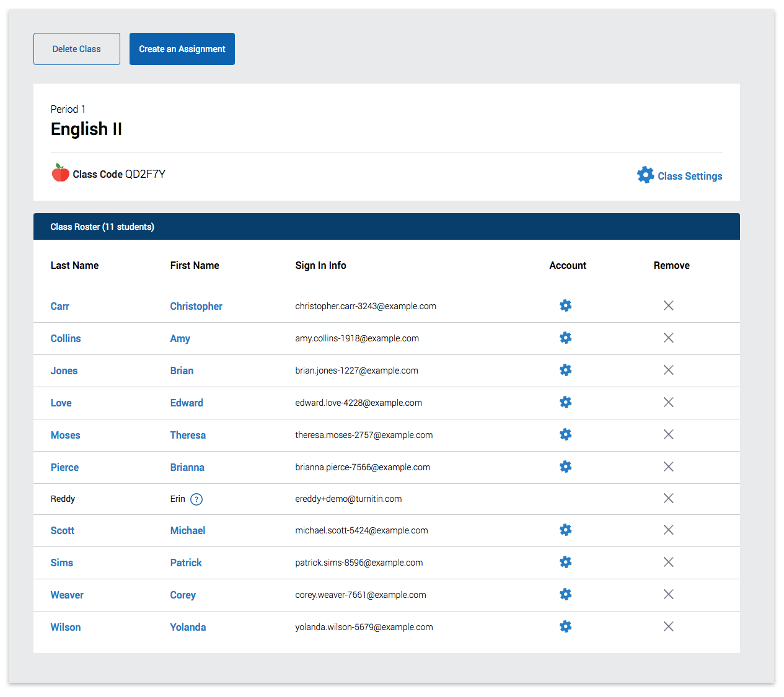Click the Delete Class button

click(77, 49)
